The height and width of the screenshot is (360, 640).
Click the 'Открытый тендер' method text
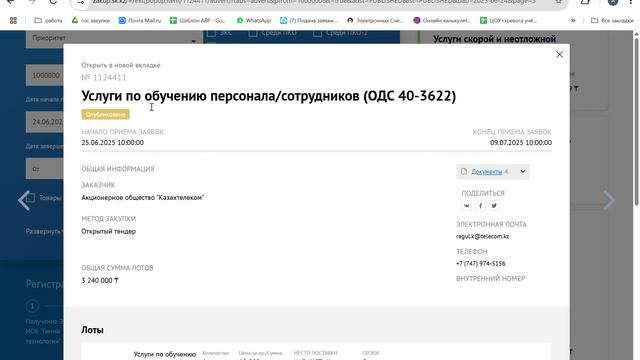109,231
